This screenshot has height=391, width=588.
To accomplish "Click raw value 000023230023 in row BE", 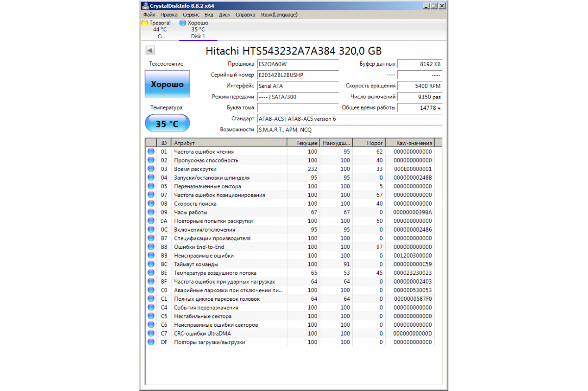I will pos(413,273).
